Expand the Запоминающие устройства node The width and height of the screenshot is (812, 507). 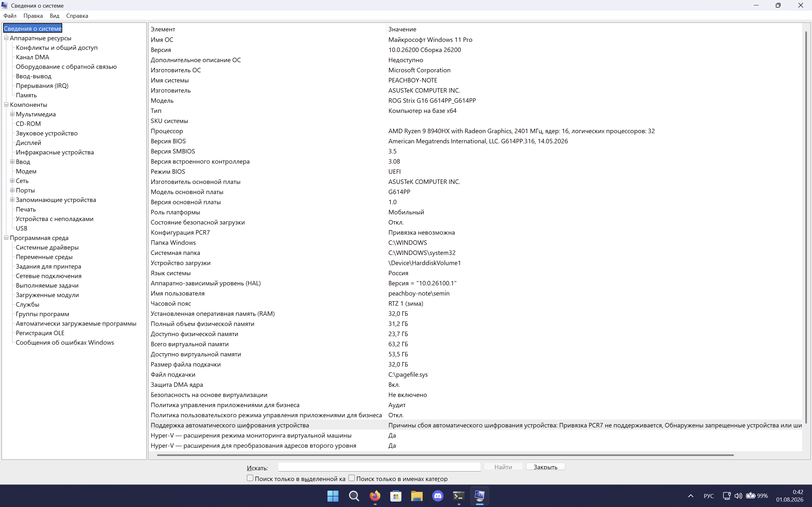12,199
